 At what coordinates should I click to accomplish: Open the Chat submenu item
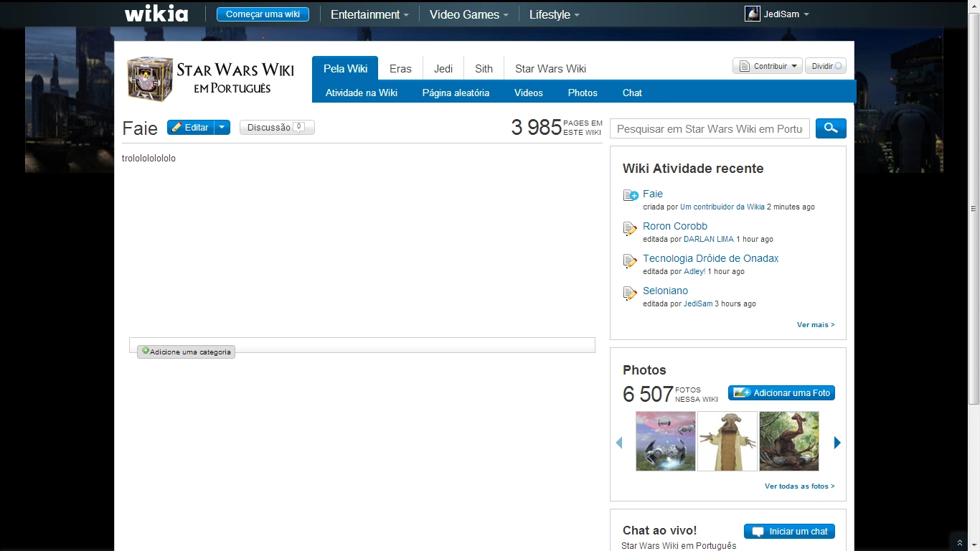tap(632, 93)
